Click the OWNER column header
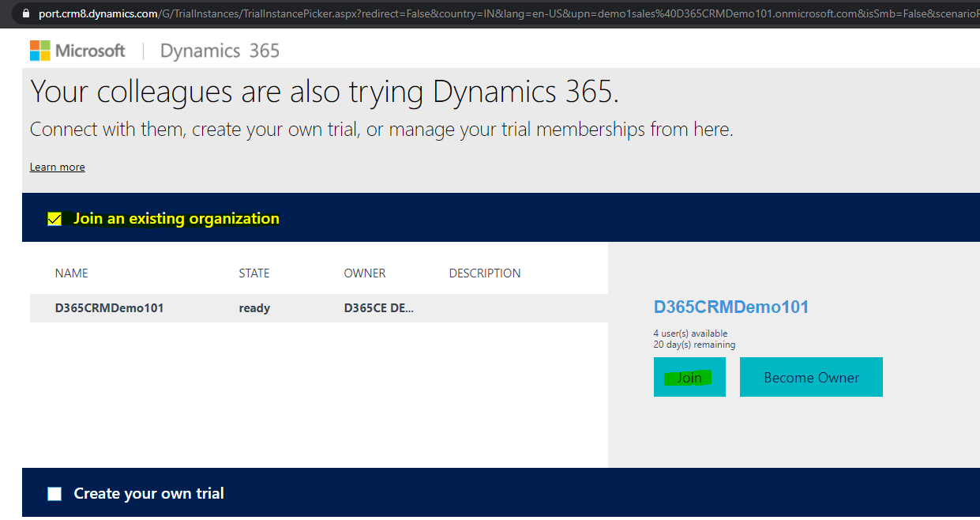 click(x=365, y=273)
